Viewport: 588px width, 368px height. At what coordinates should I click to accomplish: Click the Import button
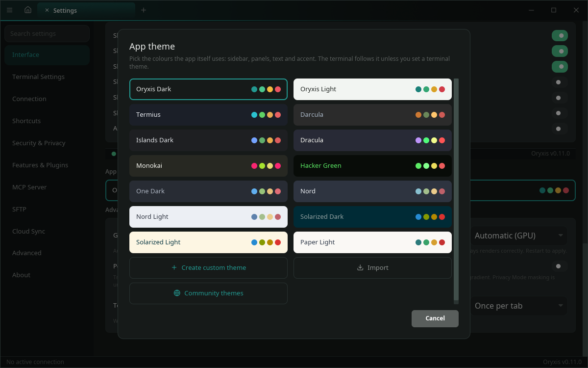click(x=372, y=268)
